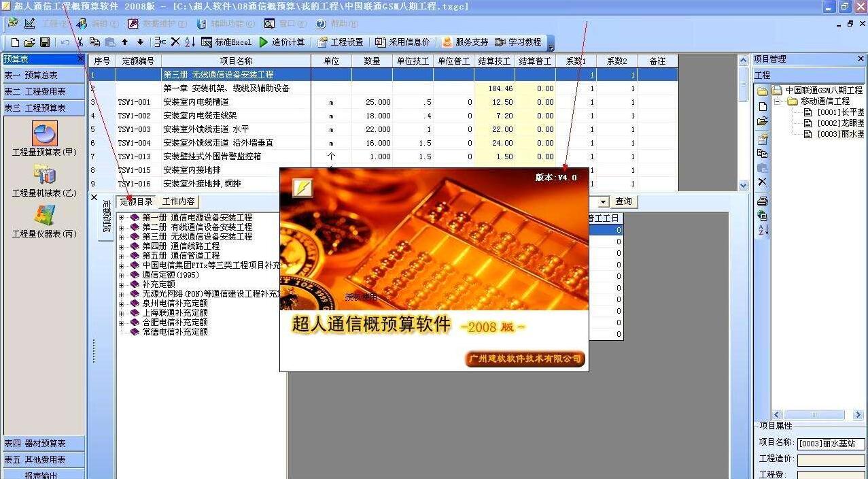The image size is (868, 479).
Task: Save project with the floppy disk icon
Action: [45, 42]
